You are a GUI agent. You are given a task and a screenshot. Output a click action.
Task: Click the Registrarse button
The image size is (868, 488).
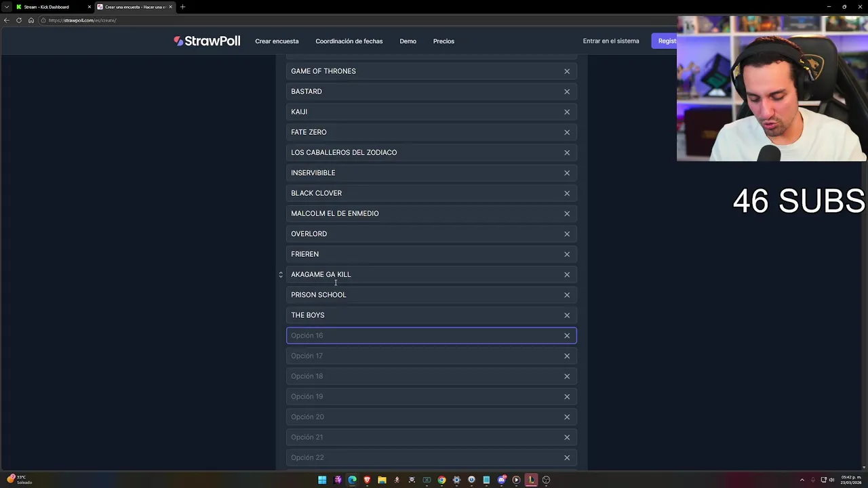(665, 41)
